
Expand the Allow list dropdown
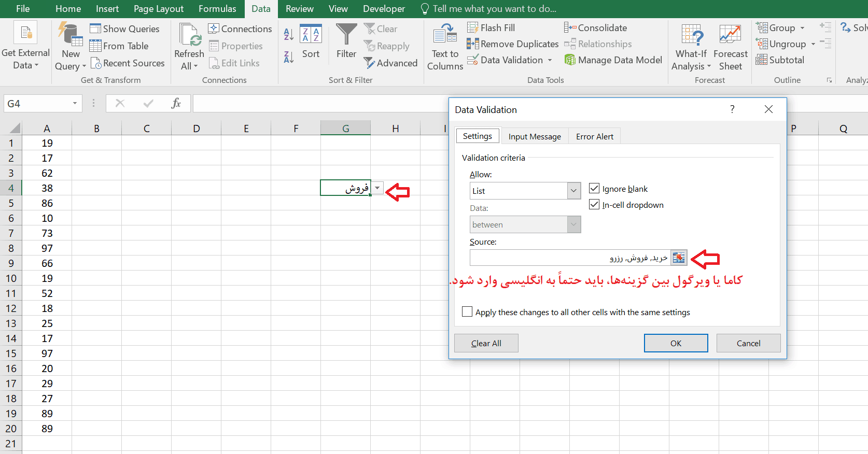pyautogui.click(x=573, y=191)
